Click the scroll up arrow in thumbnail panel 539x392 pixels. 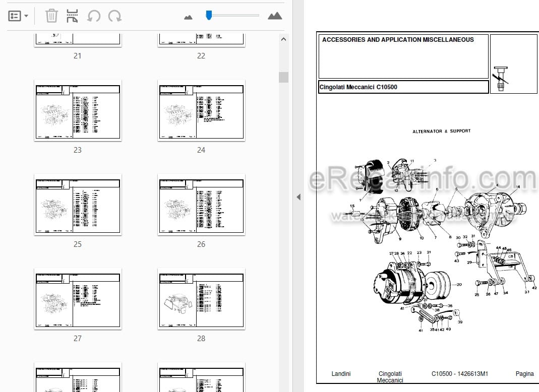coord(283,39)
